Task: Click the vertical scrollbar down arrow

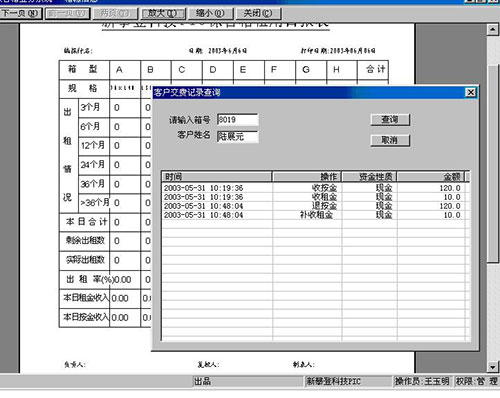Action: pos(493,367)
